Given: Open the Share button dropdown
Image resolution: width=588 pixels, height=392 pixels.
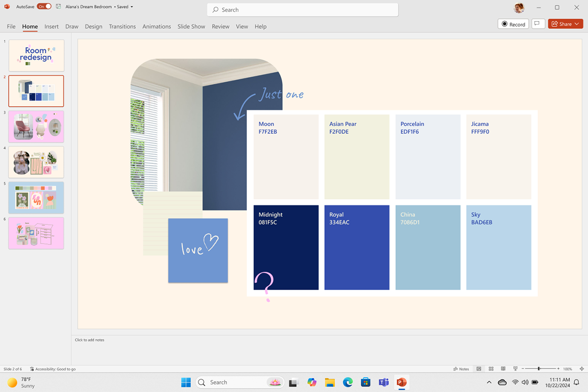Looking at the screenshot, I should [577, 24].
